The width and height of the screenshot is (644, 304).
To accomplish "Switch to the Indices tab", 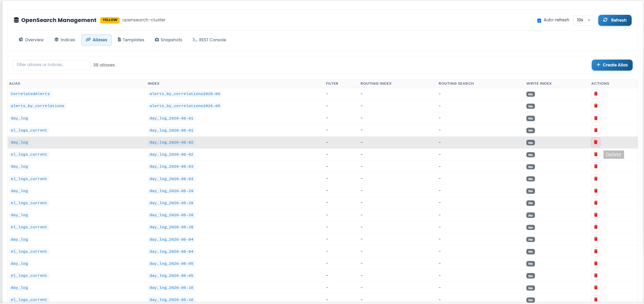I will [x=65, y=40].
